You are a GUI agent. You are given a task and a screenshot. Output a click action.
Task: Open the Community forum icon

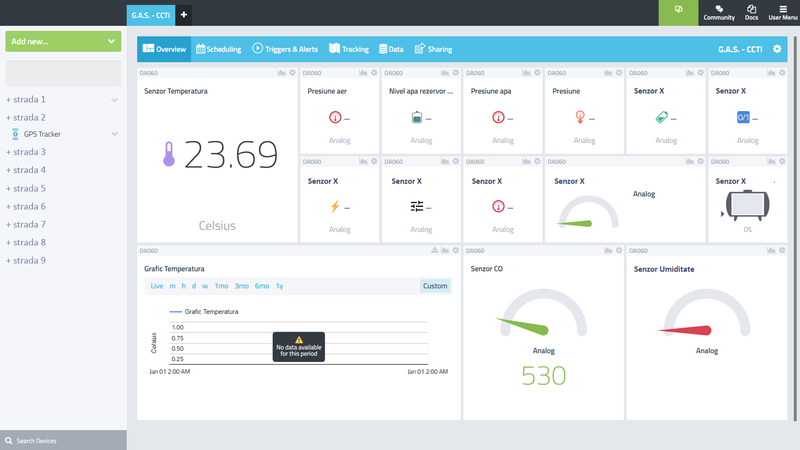(x=719, y=12)
